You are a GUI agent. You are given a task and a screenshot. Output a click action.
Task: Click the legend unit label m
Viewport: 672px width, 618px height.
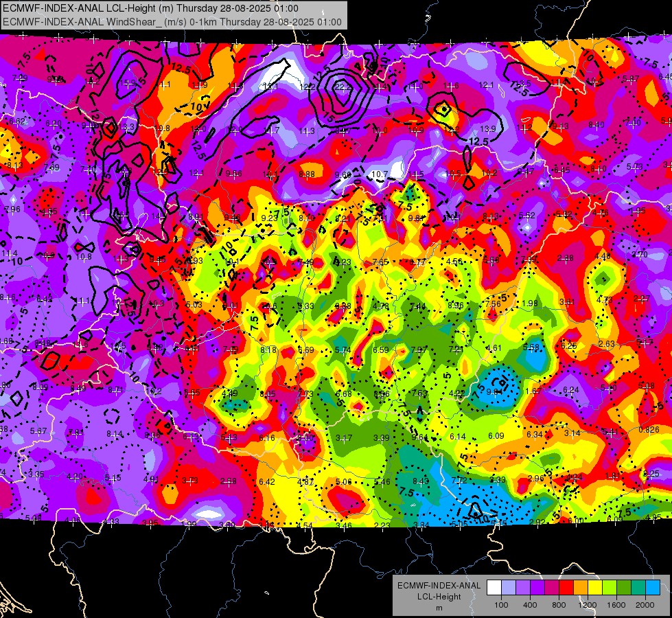click(439, 608)
